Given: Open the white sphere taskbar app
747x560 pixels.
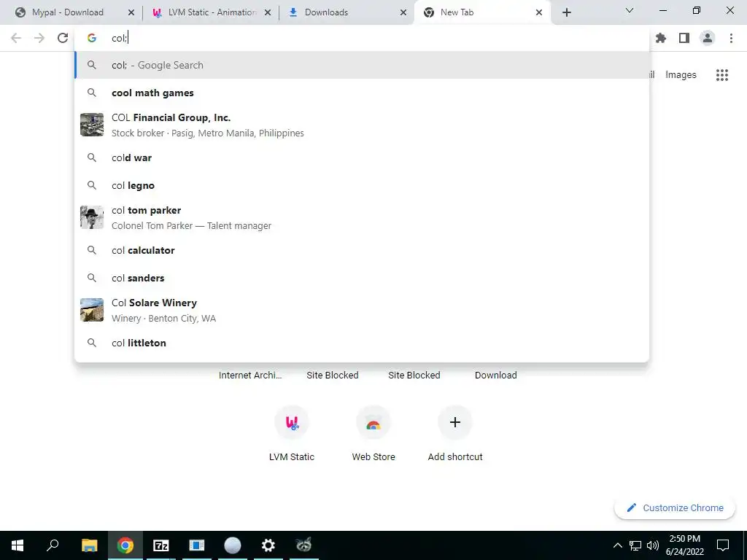Looking at the screenshot, I should pos(233,545).
